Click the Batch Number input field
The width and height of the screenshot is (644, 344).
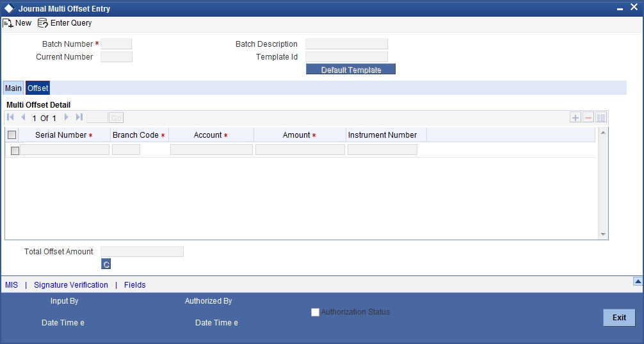click(117, 44)
